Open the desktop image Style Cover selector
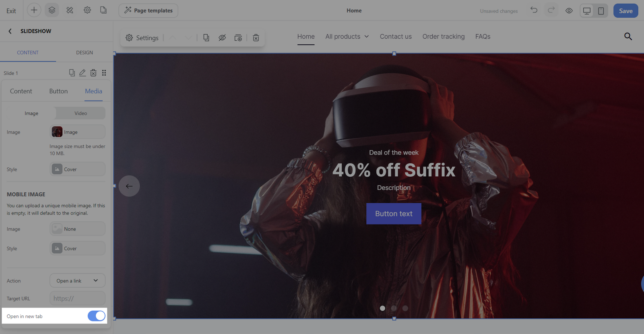The image size is (644, 334). 78,169
